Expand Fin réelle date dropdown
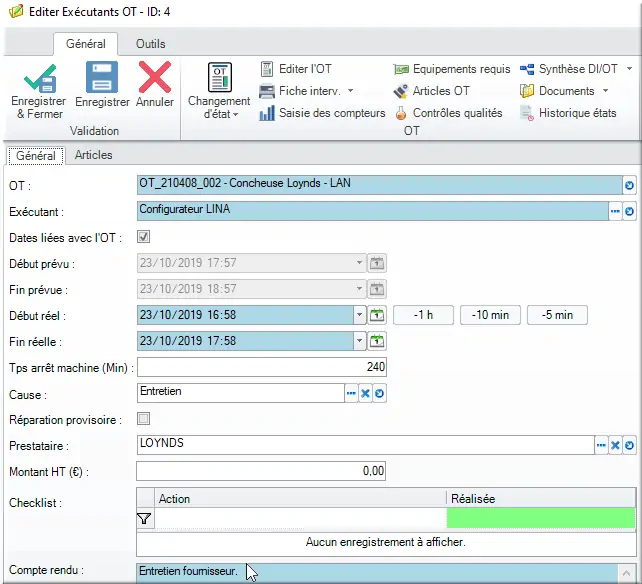Screen dimensions: 642x584 click(359, 341)
